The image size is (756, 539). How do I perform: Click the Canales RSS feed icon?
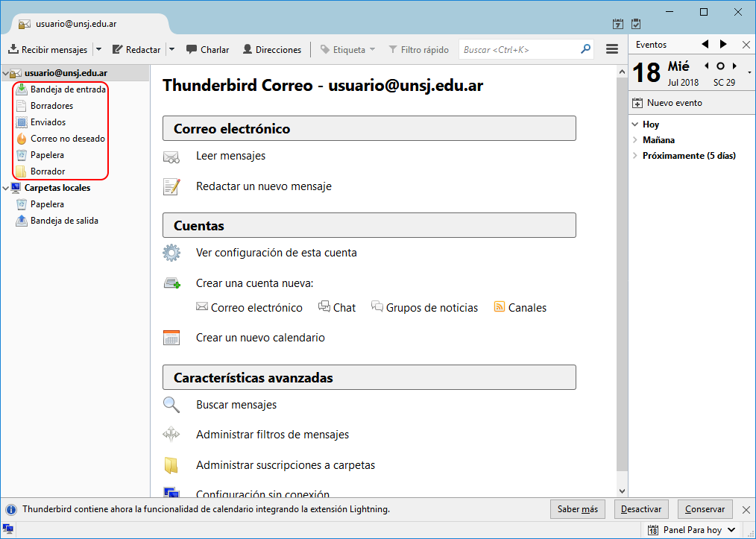tap(500, 306)
